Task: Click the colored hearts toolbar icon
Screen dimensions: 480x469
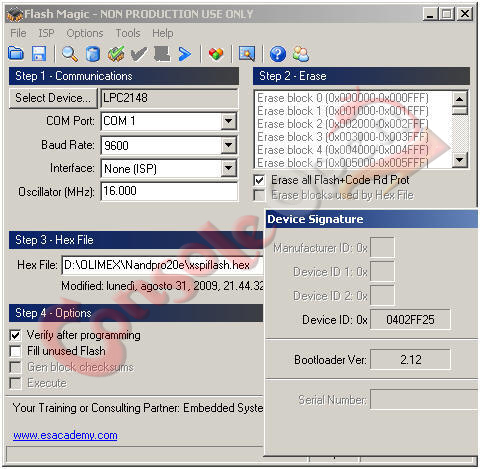Action: 216,54
